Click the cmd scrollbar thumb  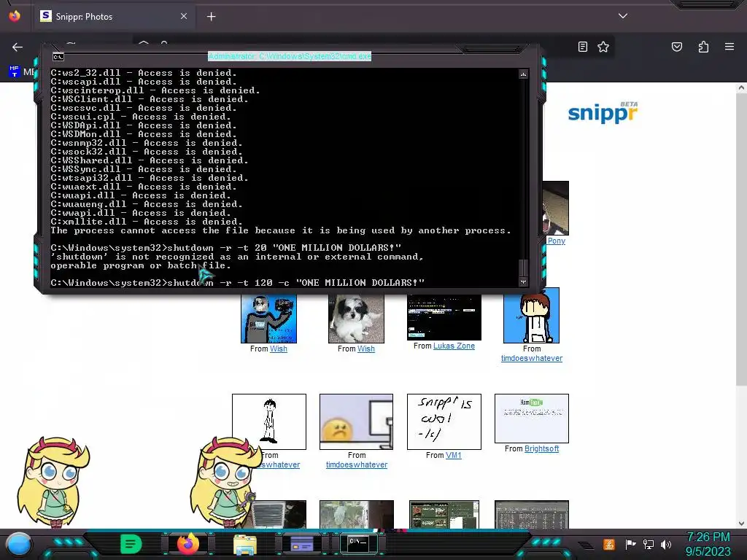523,268
